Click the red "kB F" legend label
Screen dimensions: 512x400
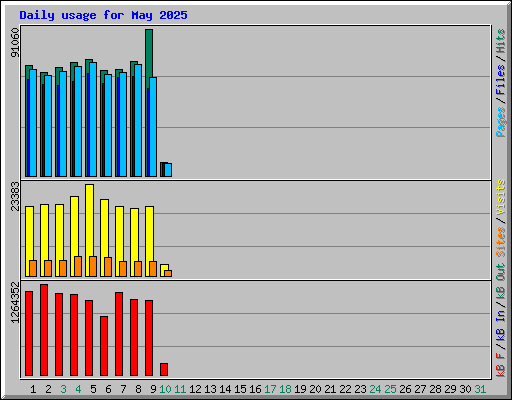pyautogui.click(x=501, y=365)
